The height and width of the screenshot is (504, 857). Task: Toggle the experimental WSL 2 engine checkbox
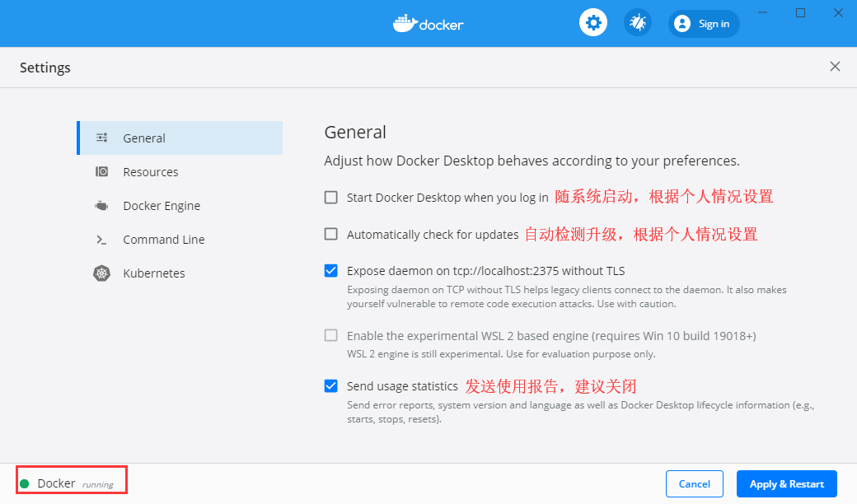330,335
